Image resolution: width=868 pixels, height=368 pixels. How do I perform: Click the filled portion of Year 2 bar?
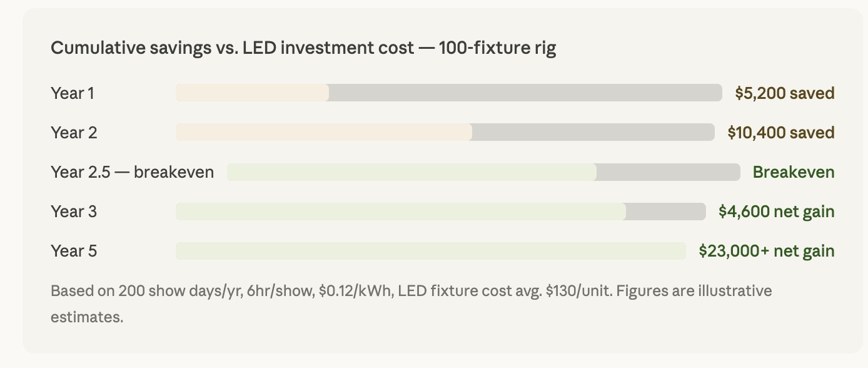click(323, 132)
